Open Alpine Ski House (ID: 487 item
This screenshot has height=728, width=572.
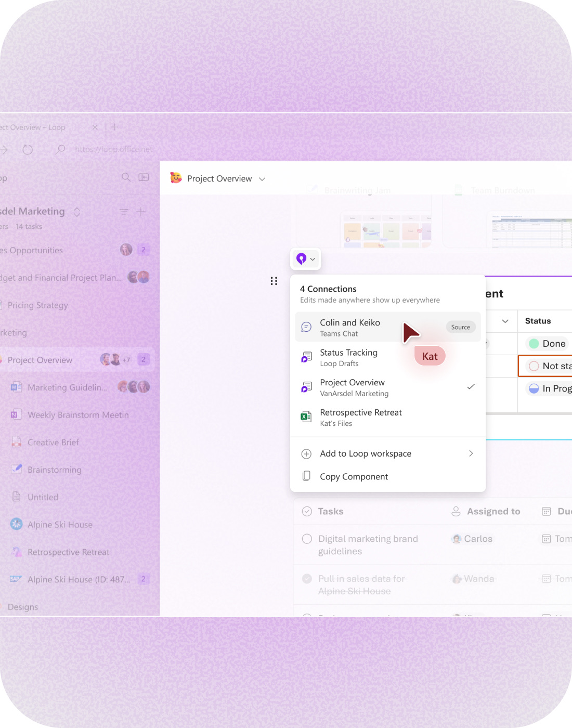[x=75, y=579]
